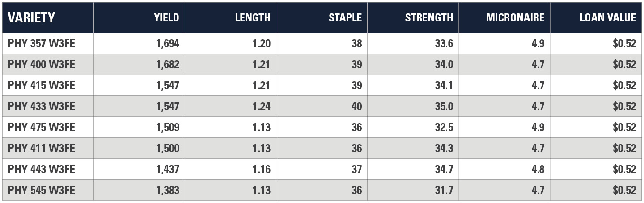Click the PHY 357 W3FE variety cell

tap(41, 43)
